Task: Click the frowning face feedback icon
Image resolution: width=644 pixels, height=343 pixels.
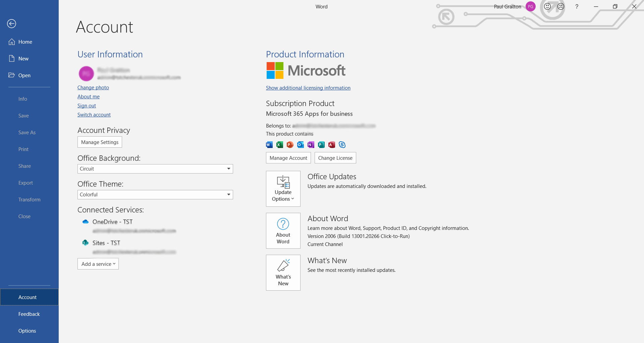Action: pos(561,6)
